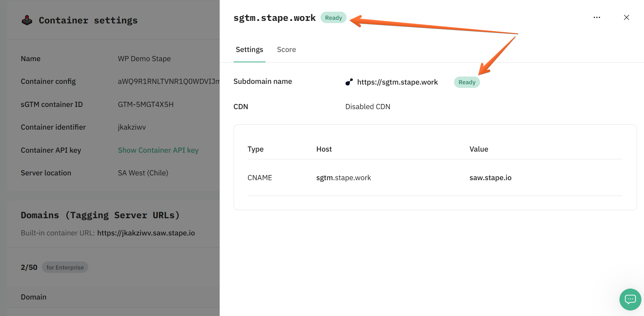The width and height of the screenshot is (644, 316).
Task: Click the Domain column header
Action: tap(33, 297)
